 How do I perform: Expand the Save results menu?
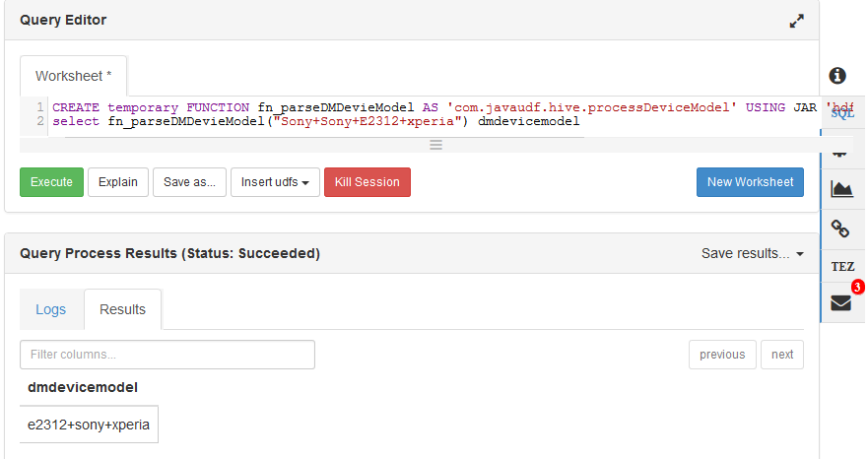pyautogui.click(x=752, y=253)
